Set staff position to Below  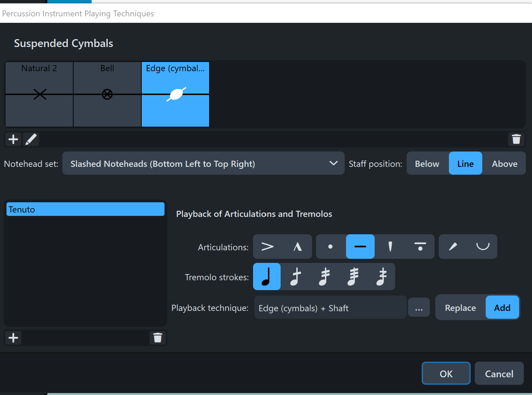point(427,163)
